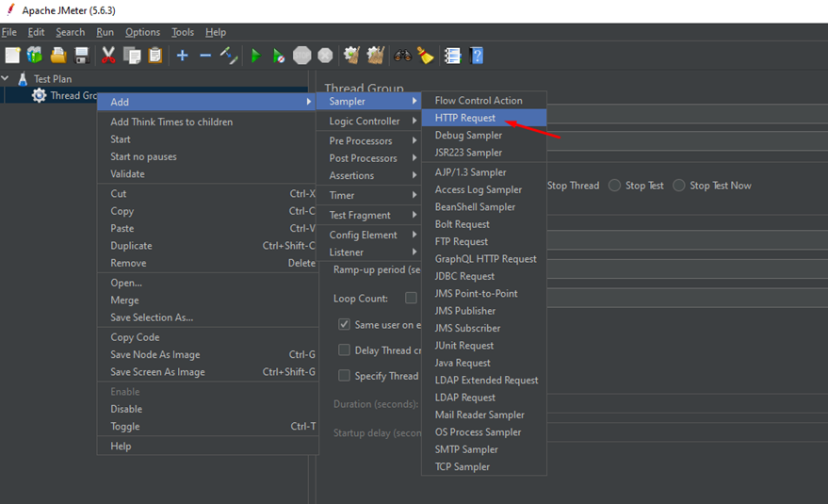Select the Stop Test Now radio button
828x504 pixels.
pos(679,186)
